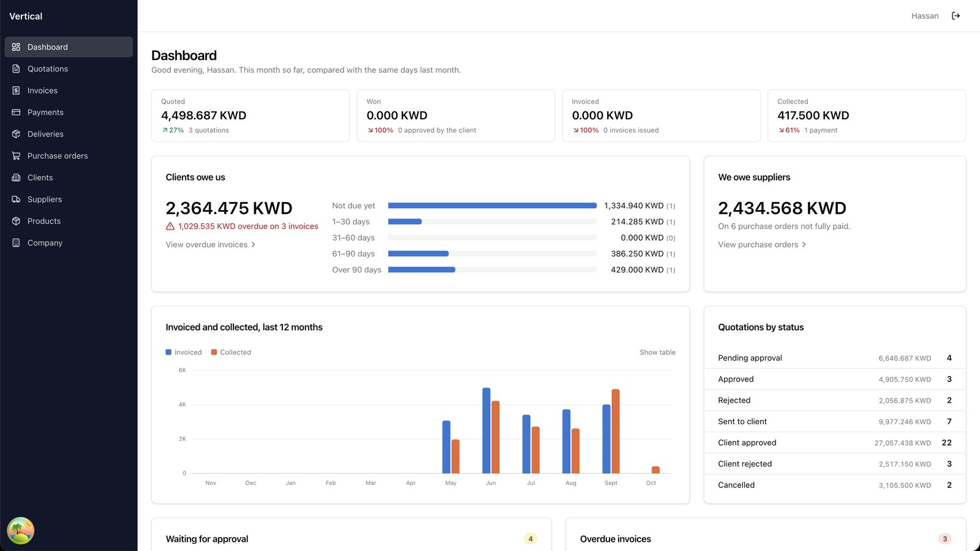
Task: Click the Waiting for approval count badge
Action: (x=530, y=539)
